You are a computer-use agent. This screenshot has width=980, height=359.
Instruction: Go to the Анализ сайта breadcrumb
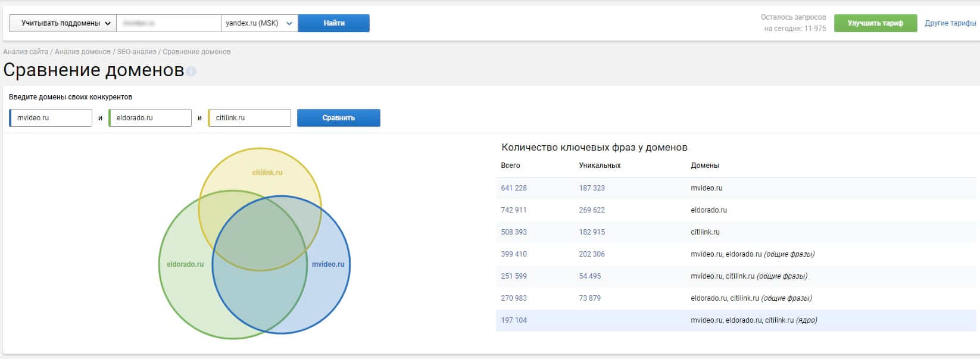tap(26, 52)
